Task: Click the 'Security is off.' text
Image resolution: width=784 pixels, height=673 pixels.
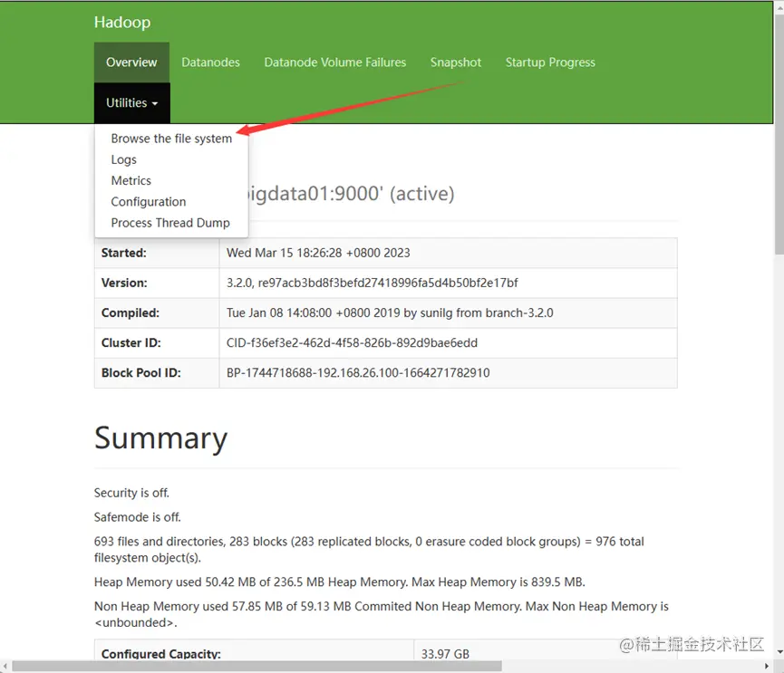Action: click(x=131, y=493)
